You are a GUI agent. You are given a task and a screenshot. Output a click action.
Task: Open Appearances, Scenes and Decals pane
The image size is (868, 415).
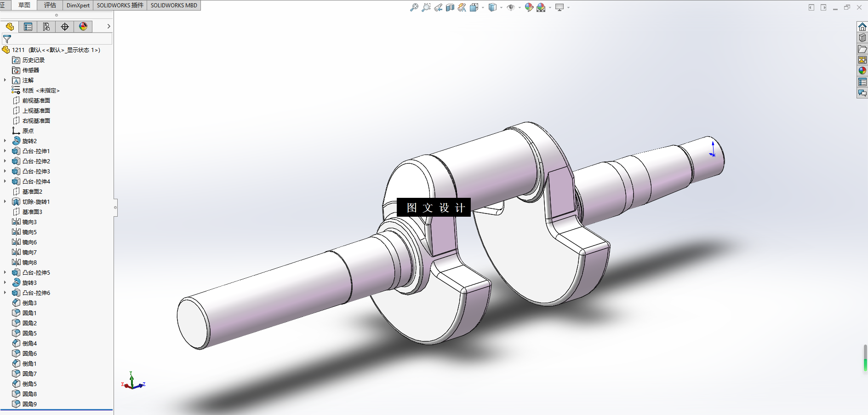[862, 71]
